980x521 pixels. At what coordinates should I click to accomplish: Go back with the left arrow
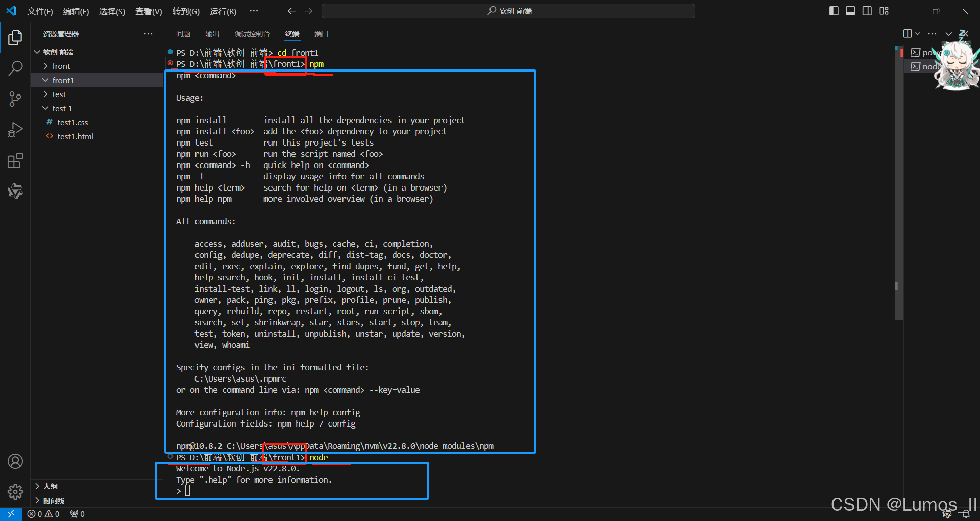291,11
